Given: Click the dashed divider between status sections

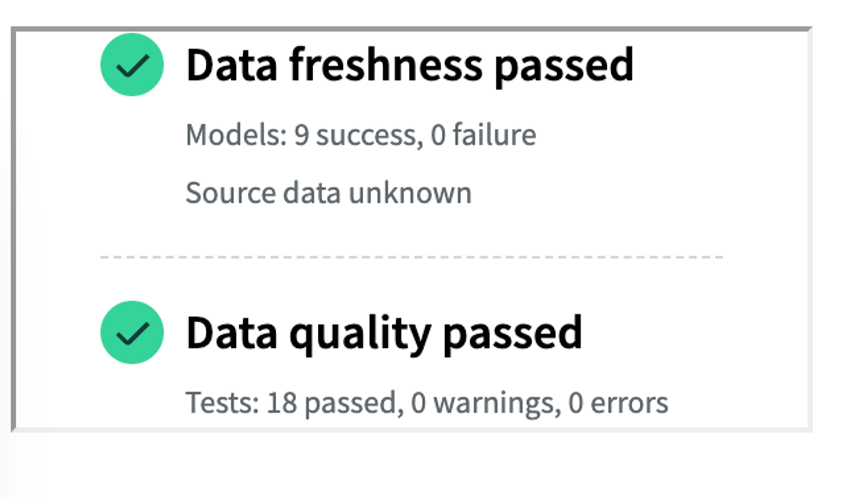Looking at the screenshot, I should point(411,257).
